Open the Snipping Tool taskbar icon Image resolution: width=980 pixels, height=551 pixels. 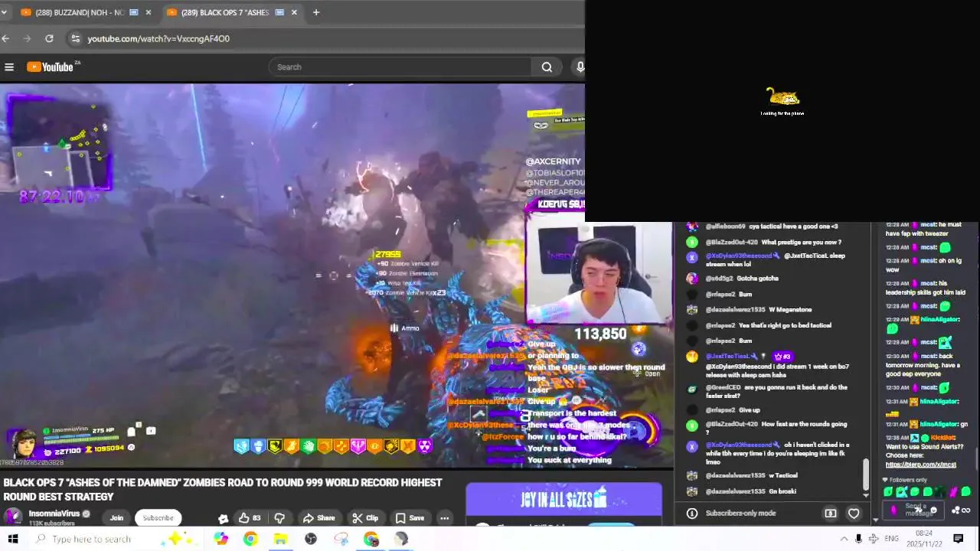click(341, 539)
